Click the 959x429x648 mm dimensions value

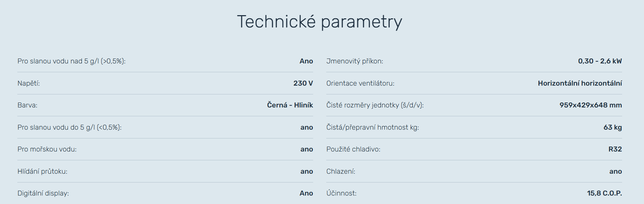pyautogui.click(x=590, y=105)
